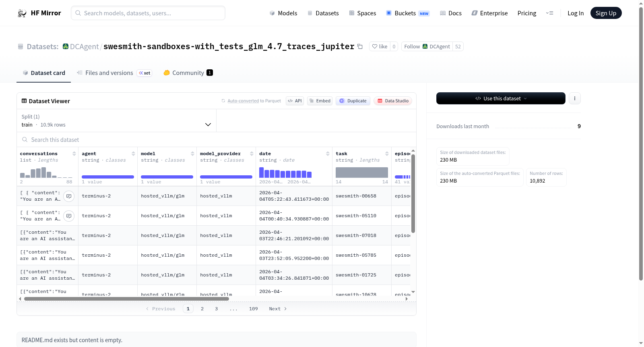Open the DCAgent organization page link
This screenshot has height=347, width=644.
[84, 47]
